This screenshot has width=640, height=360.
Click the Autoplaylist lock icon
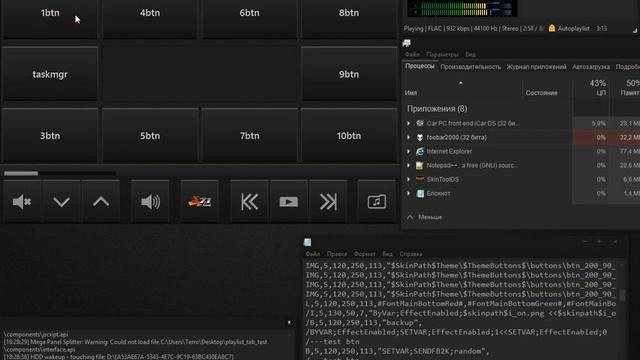(x=552, y=28)
